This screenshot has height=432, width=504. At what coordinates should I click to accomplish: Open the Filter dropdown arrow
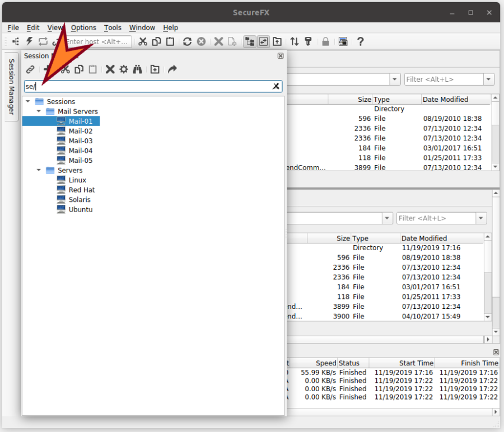[x=488, y=79]
